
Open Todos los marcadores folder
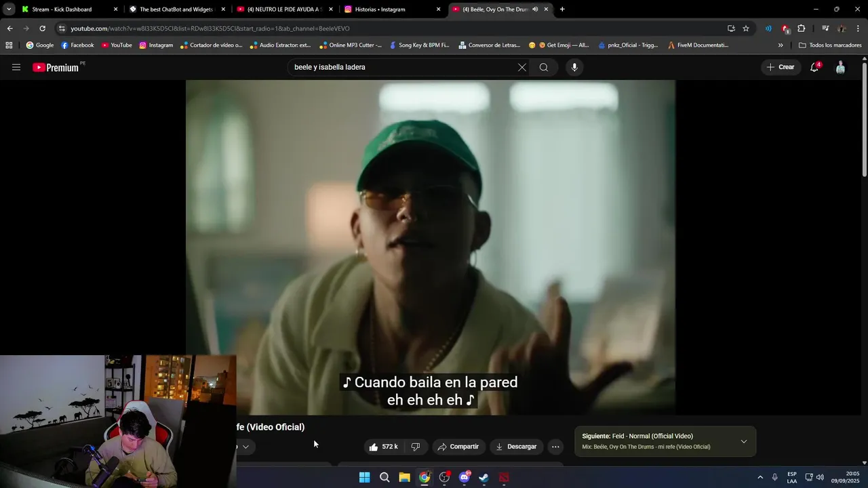point(830,45)
